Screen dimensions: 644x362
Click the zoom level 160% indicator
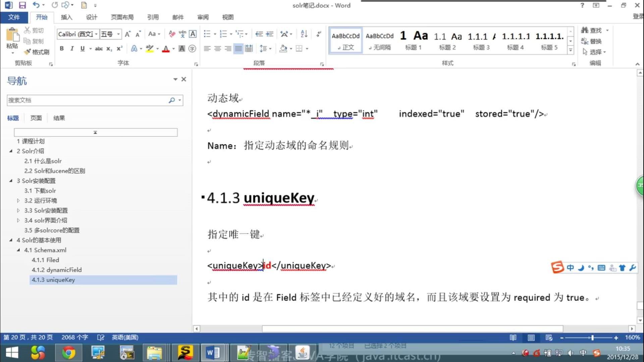(x=632, y=338)
